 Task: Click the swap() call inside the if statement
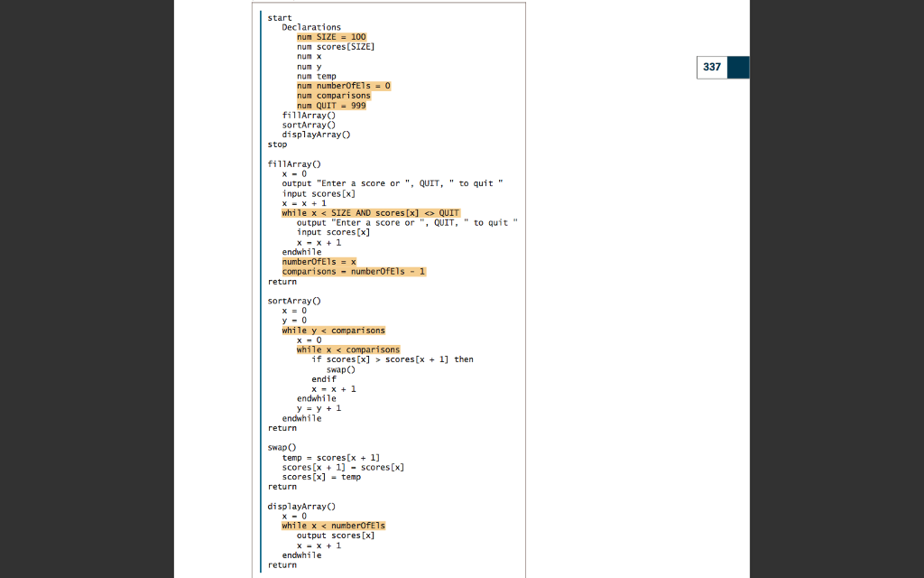(340, 368)
